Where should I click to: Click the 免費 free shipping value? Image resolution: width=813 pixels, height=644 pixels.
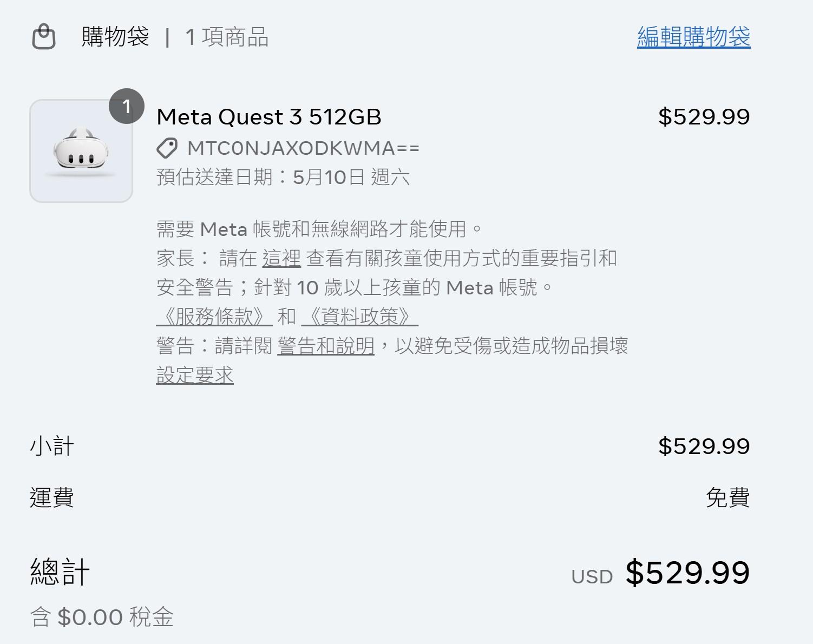tap(728, 497)
